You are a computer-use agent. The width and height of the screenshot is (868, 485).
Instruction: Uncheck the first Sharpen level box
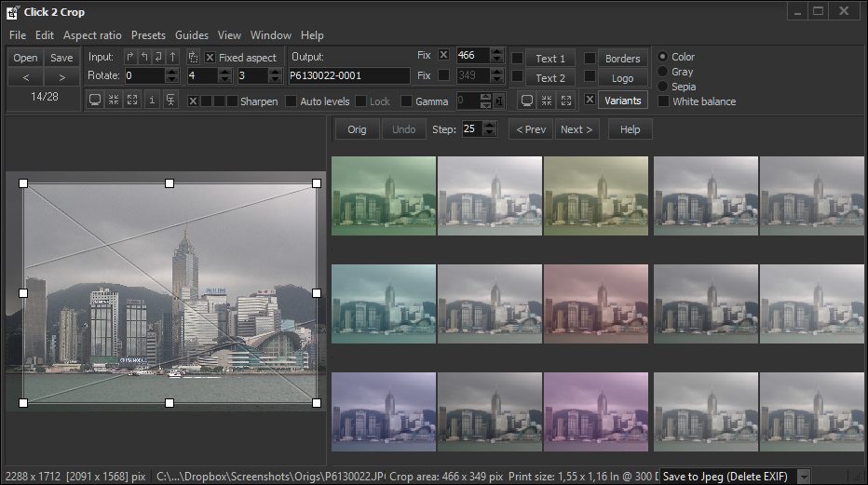pyautogui.click(x=193, y=101)
